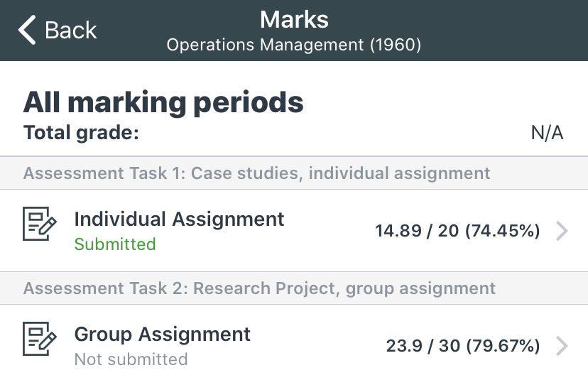Click the Assessment Task 2 section header

pos(259,288)
